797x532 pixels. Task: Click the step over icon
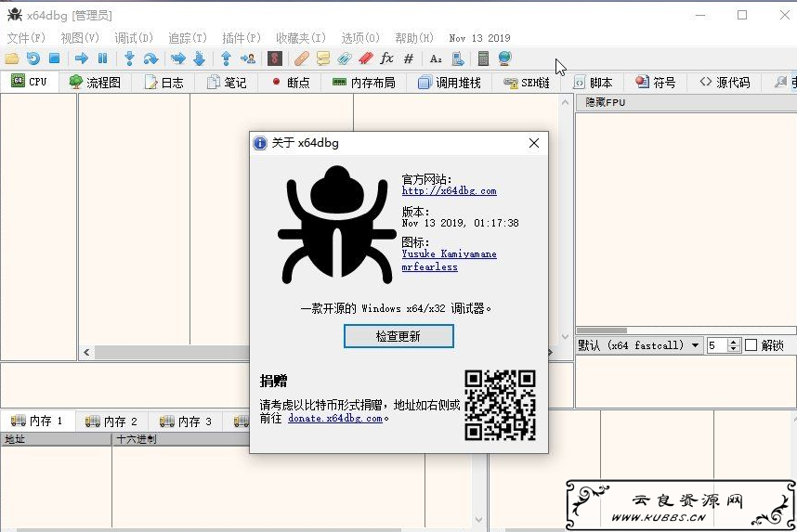click(150, 58)
